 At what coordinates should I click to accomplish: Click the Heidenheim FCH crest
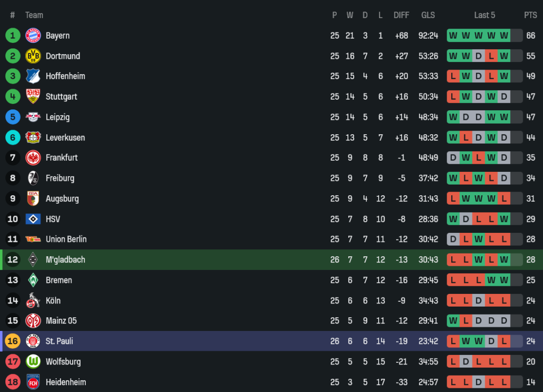pos(33,382)
